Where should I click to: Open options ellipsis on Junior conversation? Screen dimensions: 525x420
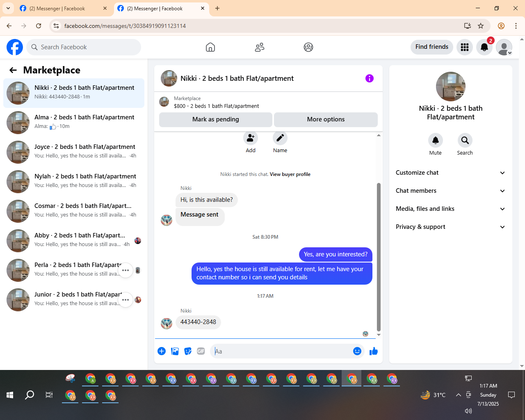pyautogui.click(x=126, y=300)
